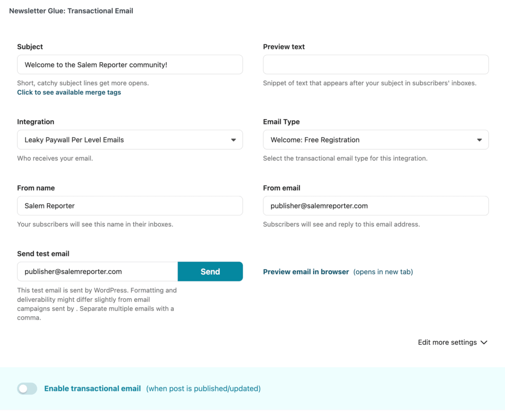Click to see available merge tags
The height and width of the screenshot is (420, 505).
coord(69,92)
